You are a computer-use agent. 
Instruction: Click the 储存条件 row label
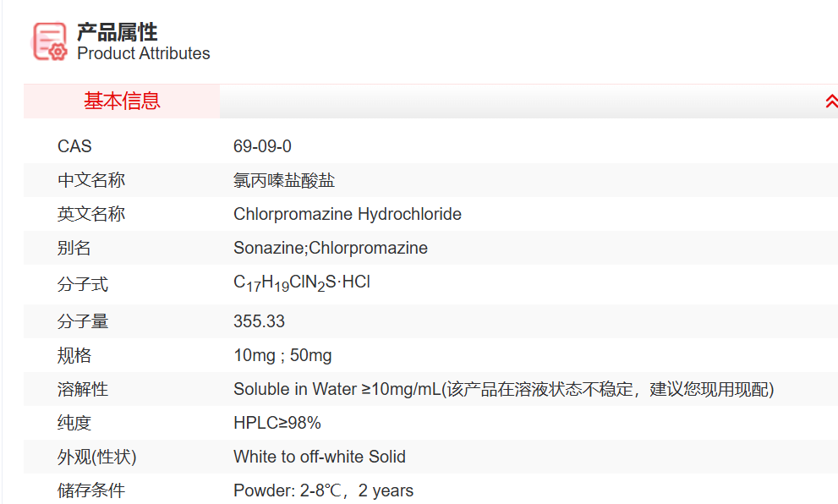pyautogui.click(x=91, y=490)
